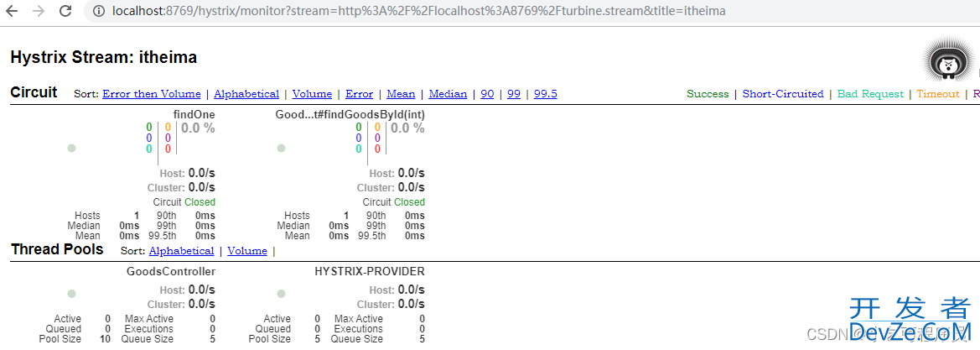980x350 pixels.
Task: Sort circuits by Error then Volume
Action: [x=151, y=94]
